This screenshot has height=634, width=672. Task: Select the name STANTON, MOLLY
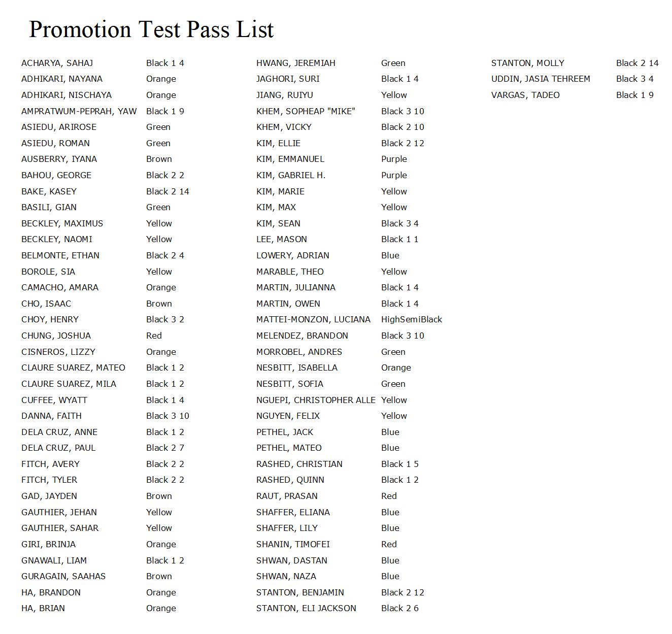click(x=528, y=63)
